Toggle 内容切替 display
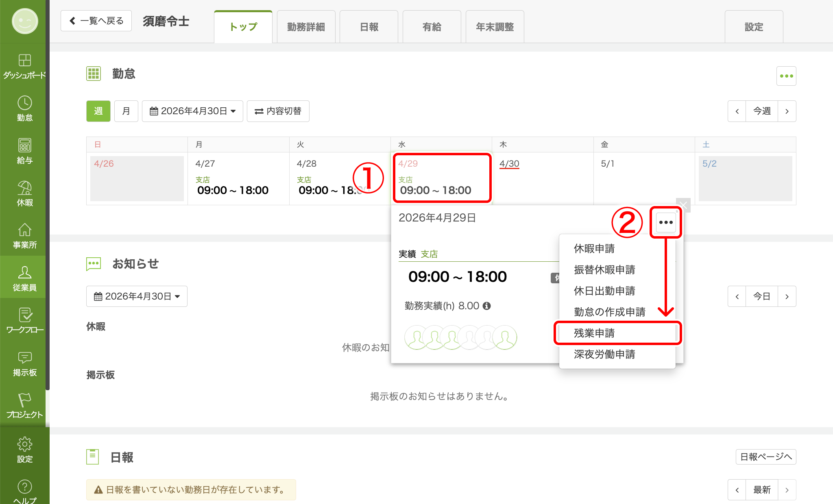Image resolution: width=833 pixels, height=504 pixels. (278, 111)
